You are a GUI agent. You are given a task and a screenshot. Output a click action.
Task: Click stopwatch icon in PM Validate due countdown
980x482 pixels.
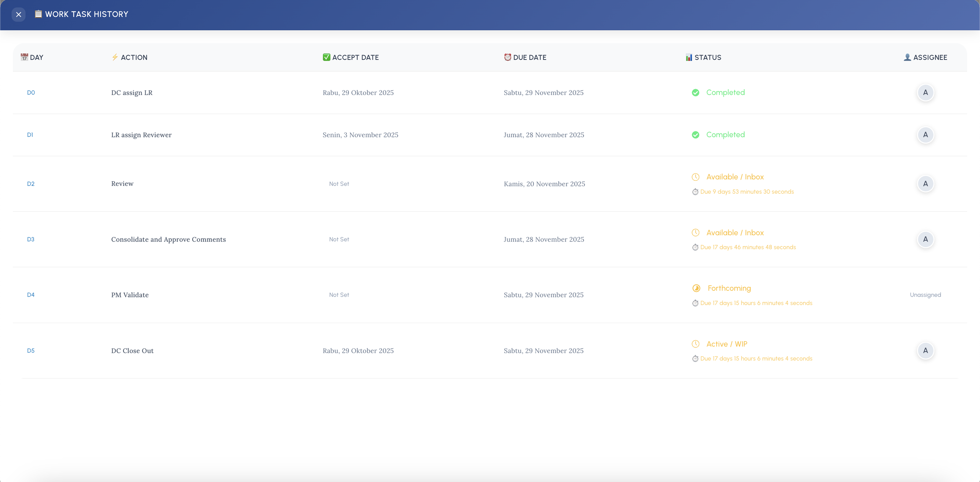(x=695, y=303)
